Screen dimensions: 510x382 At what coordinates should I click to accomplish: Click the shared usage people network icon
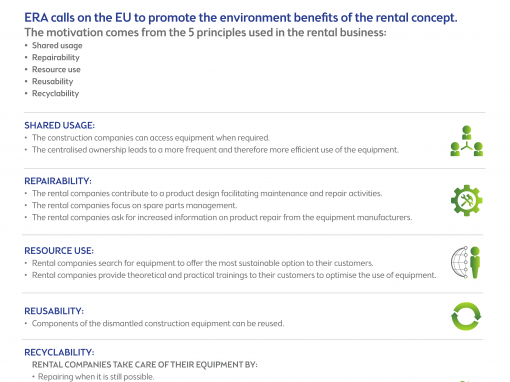(467, 141)
